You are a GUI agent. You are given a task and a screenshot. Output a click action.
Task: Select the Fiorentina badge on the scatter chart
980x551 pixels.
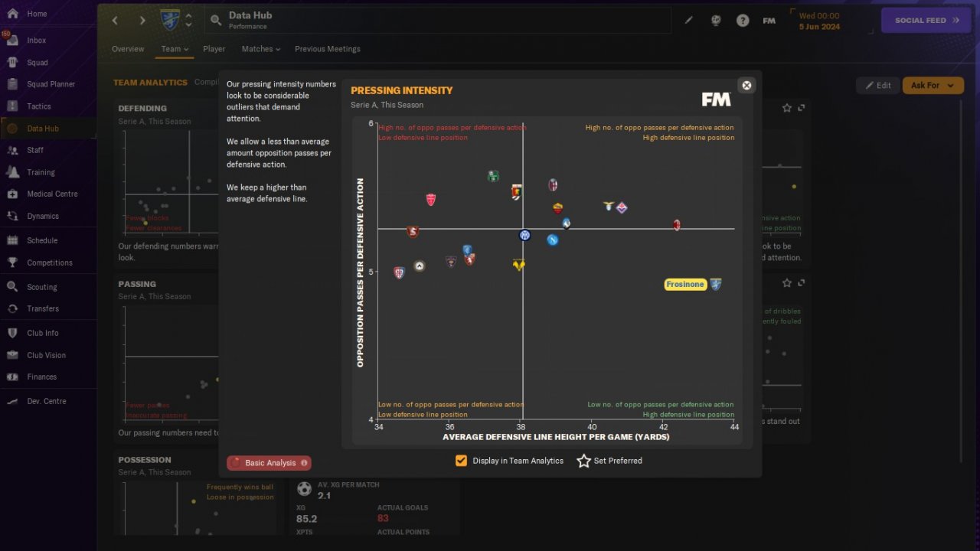622,207
